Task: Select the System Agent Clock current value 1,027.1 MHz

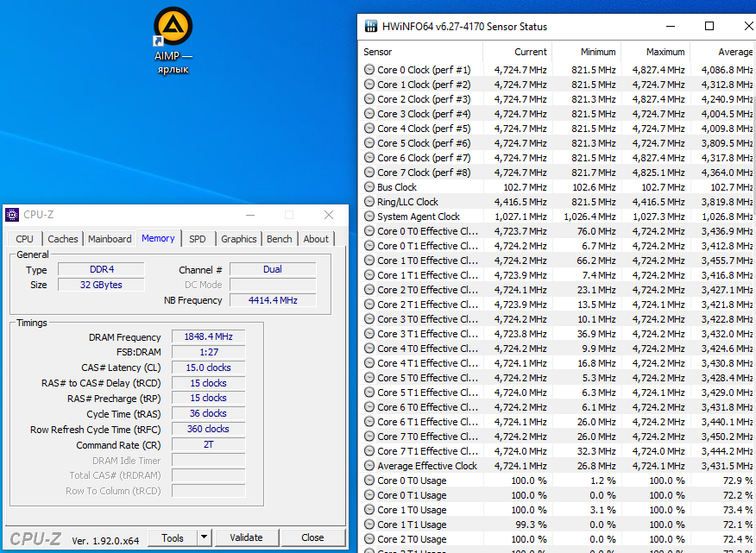Action: [x=520, y=217]
